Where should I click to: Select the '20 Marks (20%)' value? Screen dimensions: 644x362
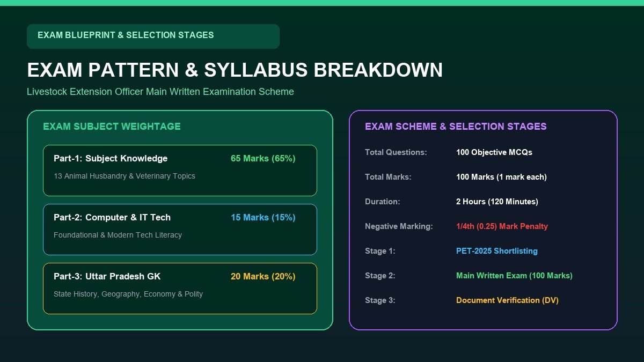pyautogui.click(x=263, y=277)
